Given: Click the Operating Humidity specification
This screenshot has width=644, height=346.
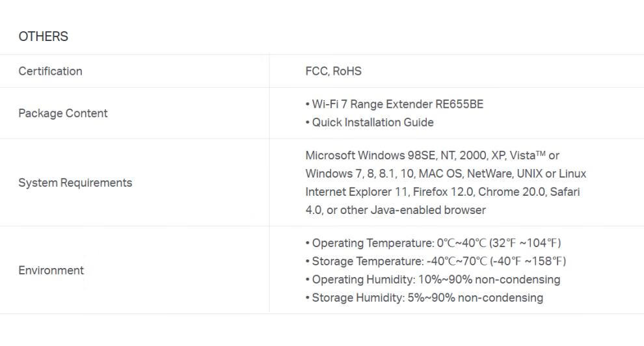Looking at the screenshot, I should point(436,280).
